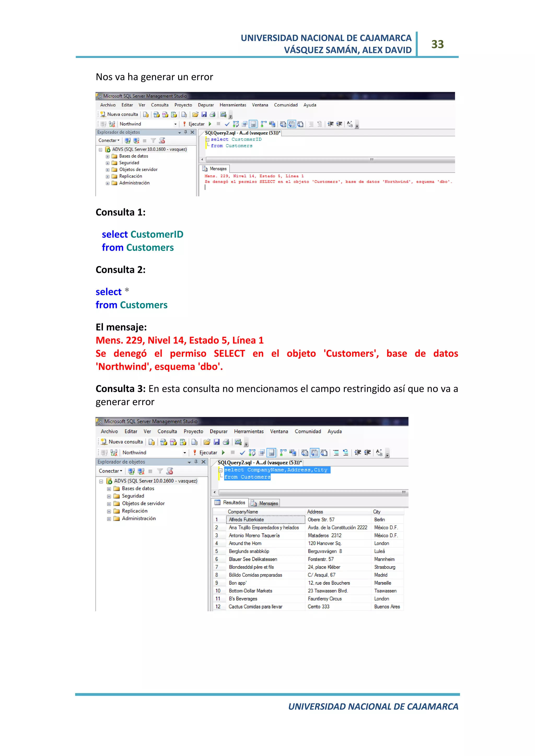535x756 pixels.
Task: Click the Open File folder icon above the error message window
Action: [x=195, y=115]
